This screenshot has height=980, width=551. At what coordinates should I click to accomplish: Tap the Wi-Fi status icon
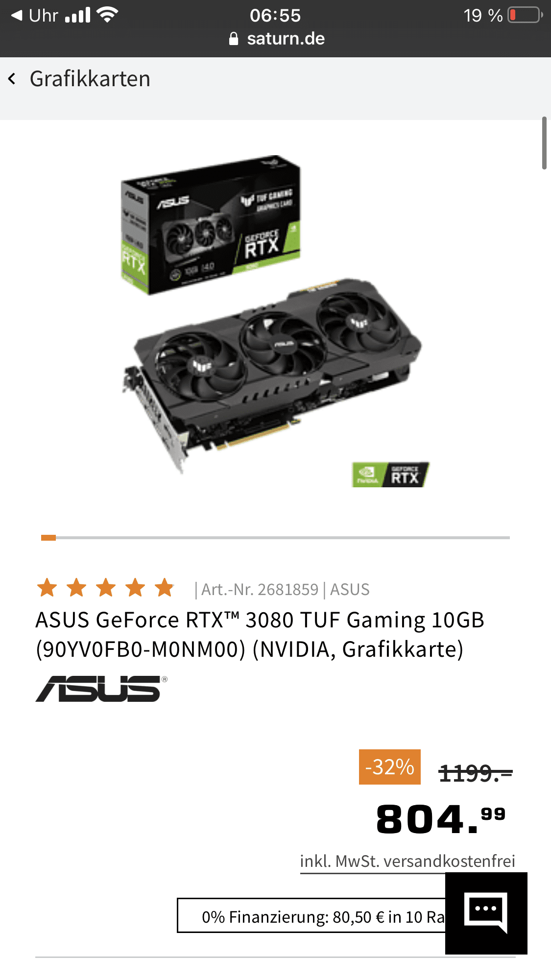pos(107,15)
